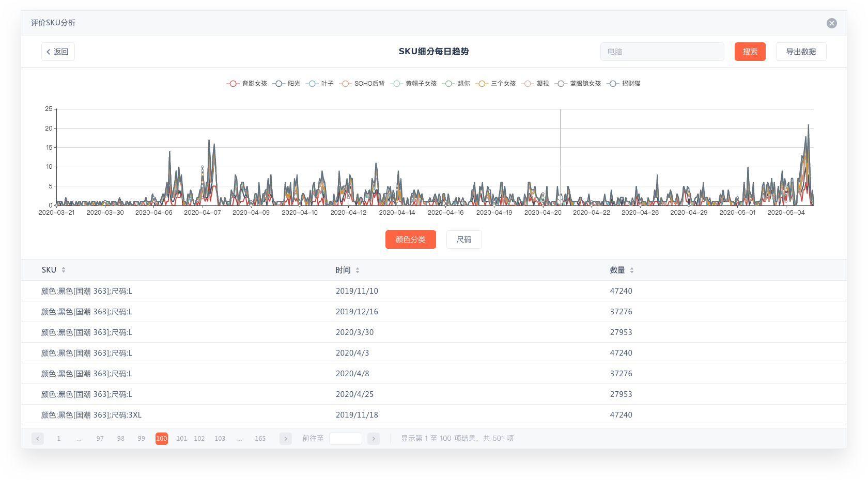Go to next page arrow after 165
Viewport: 868px width, 480px height.
[x=286, y=439]
